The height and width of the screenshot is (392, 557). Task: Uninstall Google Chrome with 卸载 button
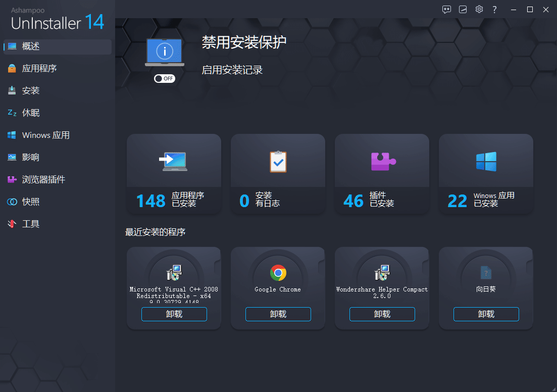point(278,314)
